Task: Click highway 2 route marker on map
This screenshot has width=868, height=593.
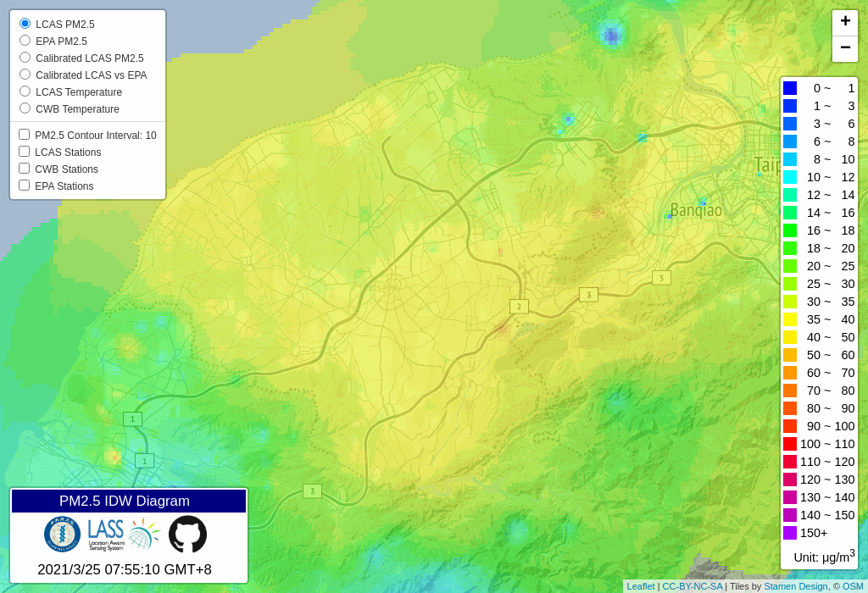Action: point(519,307)
